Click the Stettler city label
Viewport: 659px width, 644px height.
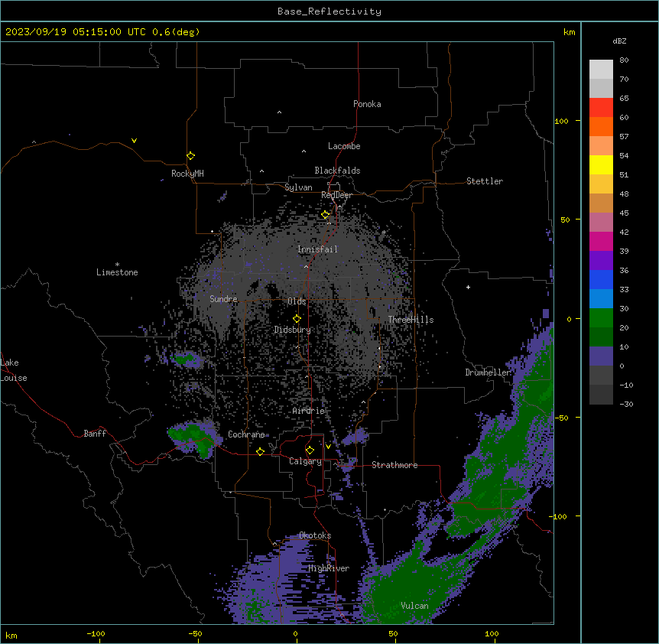pos(485,181)
